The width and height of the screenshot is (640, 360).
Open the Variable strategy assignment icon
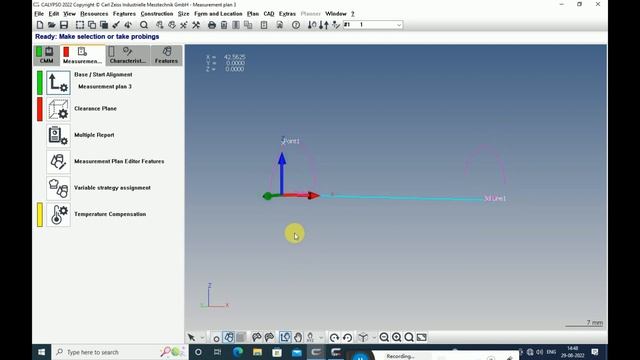pos(58,188)
